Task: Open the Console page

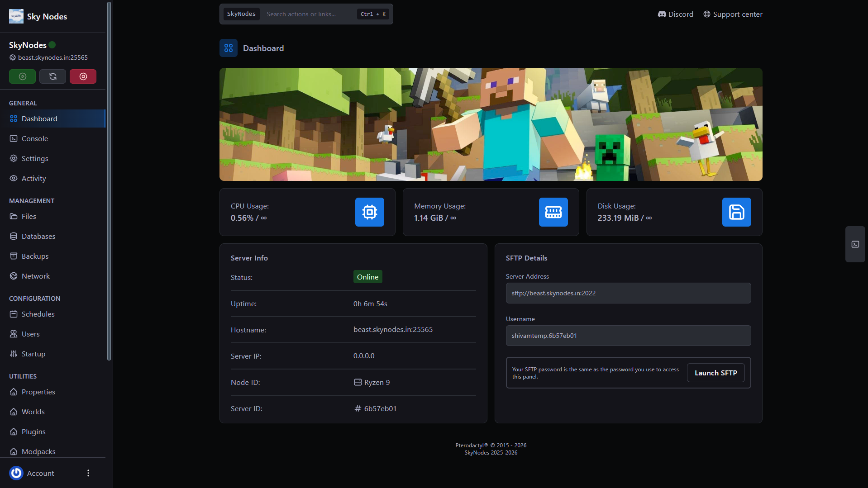Action: (x=52, y=138)
